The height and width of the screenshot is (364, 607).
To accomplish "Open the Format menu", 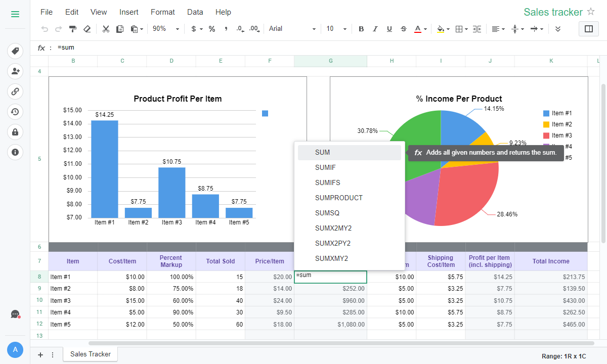I will tap(162, 12).
